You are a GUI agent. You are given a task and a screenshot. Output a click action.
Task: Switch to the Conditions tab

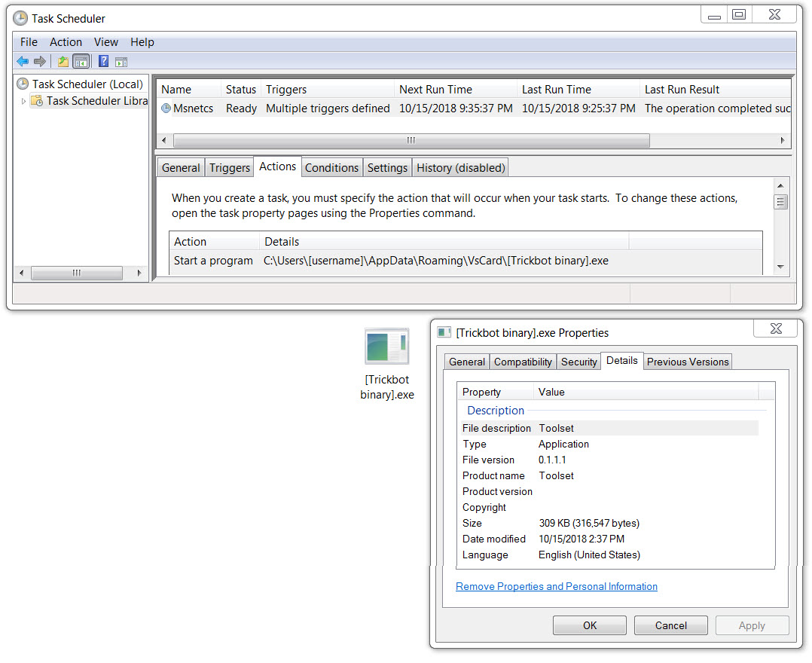pos(332,168)
